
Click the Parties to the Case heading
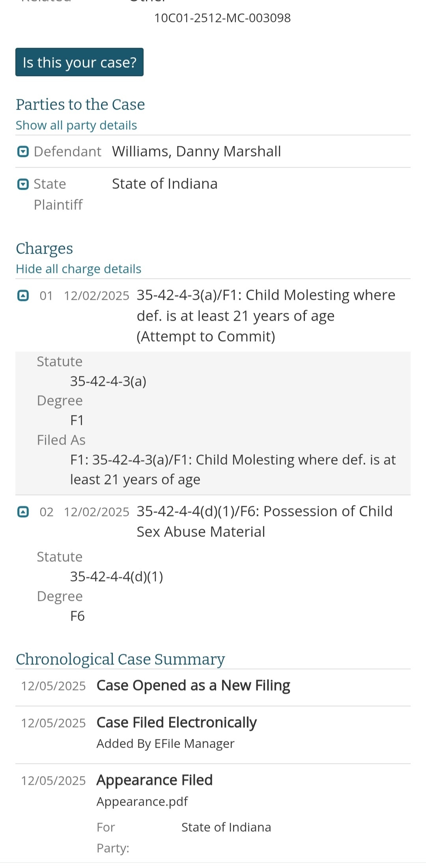[80, 105]
